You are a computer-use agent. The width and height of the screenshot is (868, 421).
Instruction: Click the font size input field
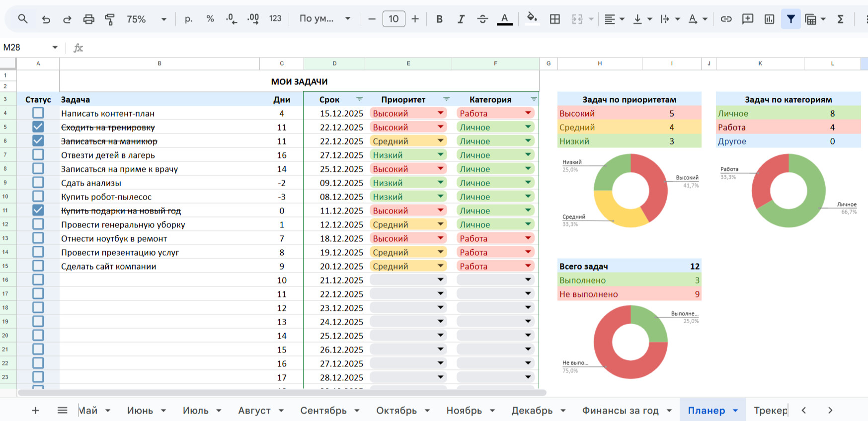tap(394, 19)
